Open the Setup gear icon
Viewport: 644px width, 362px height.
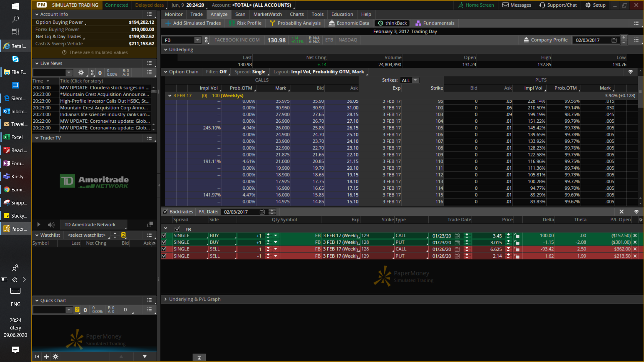click(588, 5)
